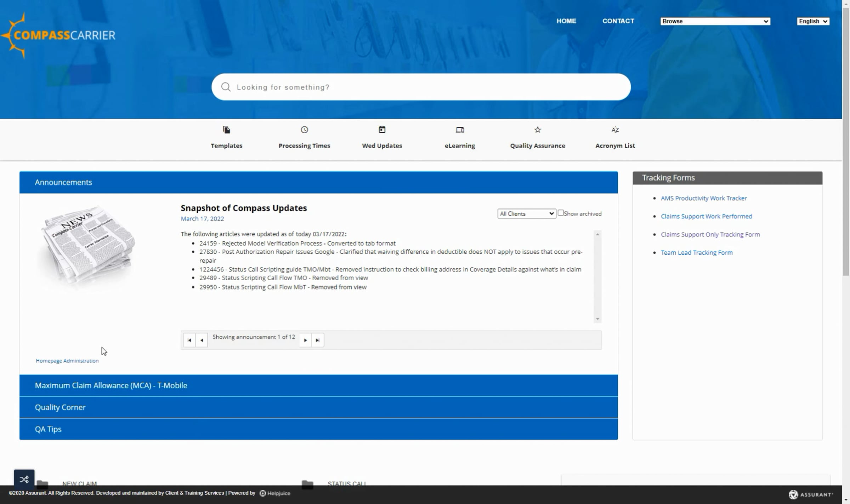Expand the Quality Corner section
The height and width of the screenshot is (504, 850).
[x=318, y=407]
